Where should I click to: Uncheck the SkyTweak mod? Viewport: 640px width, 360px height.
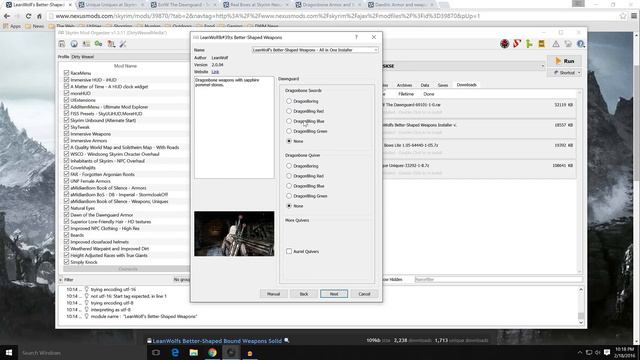pos(67,127)
